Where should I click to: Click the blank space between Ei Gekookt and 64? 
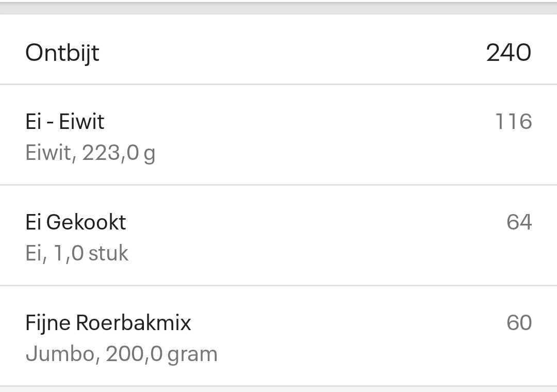(315, 222)
